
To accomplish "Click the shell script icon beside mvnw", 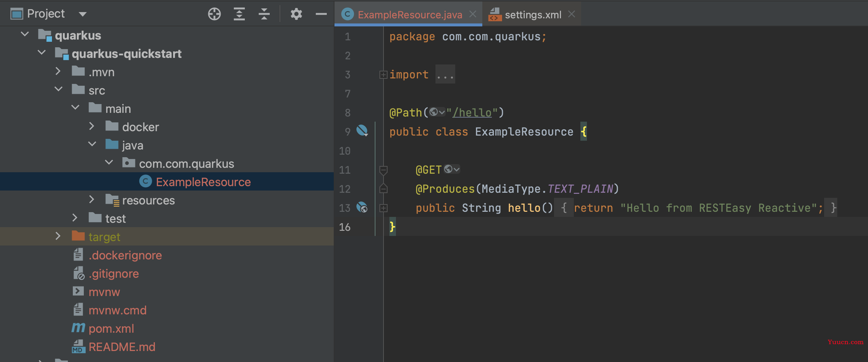I will click(x=78, y=291).
